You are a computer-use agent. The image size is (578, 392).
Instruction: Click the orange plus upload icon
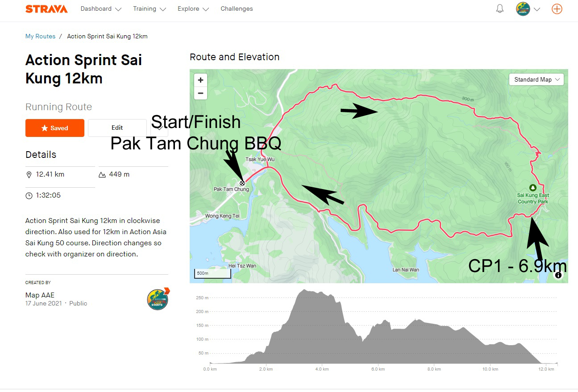557,9
